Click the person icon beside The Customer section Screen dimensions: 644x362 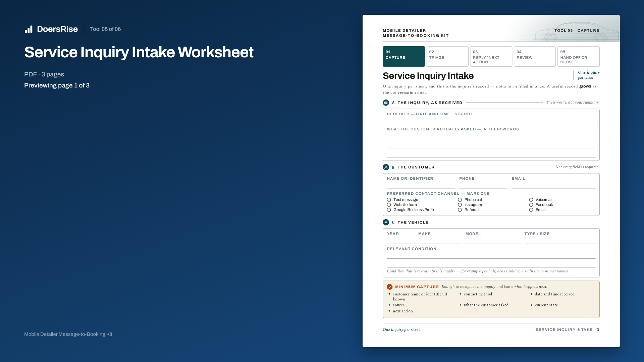coord(386,167)
